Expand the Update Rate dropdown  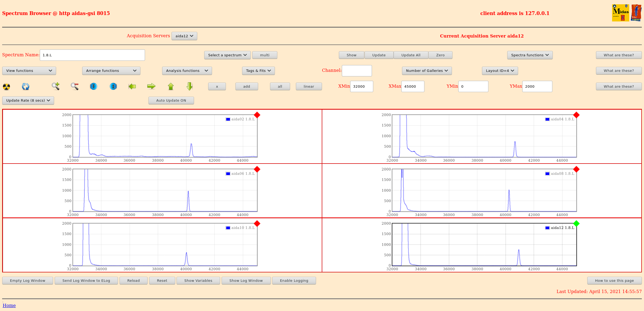click(x=28, y=101)
